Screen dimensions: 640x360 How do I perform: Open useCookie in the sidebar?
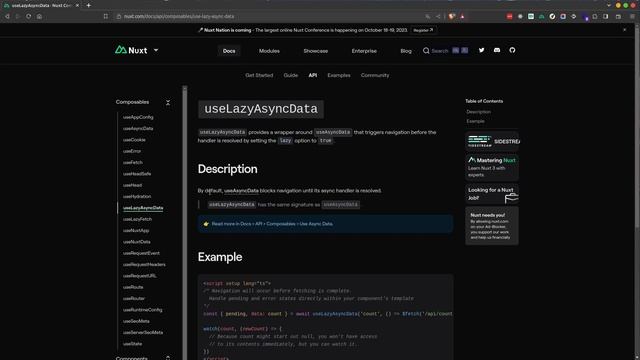coord(134,140)
